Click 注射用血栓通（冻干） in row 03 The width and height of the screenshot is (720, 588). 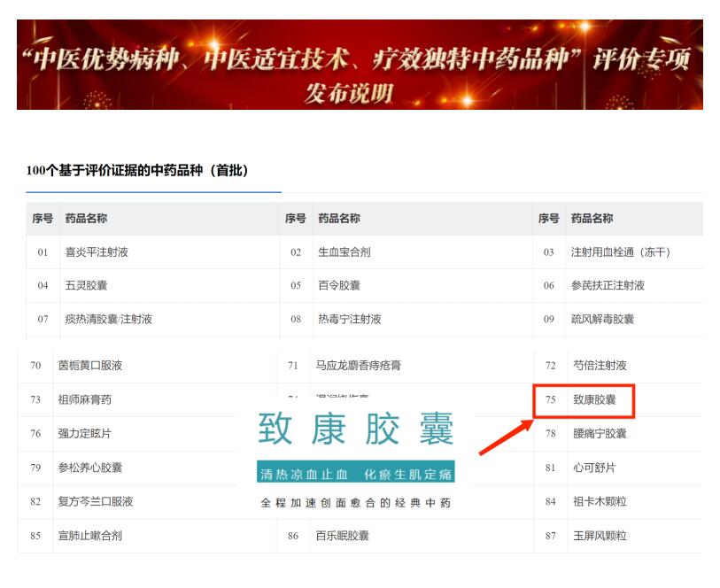pos(621,252)
